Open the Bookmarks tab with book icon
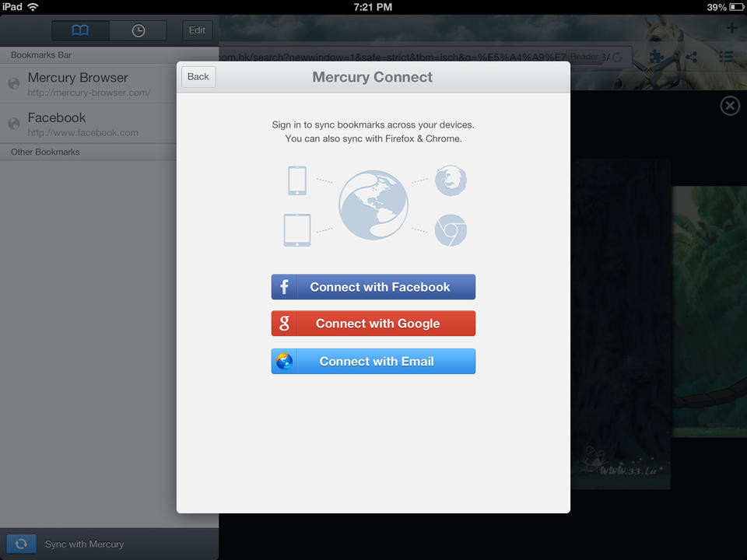The width and height of the screenshot is (747, 560). (80, 30)
